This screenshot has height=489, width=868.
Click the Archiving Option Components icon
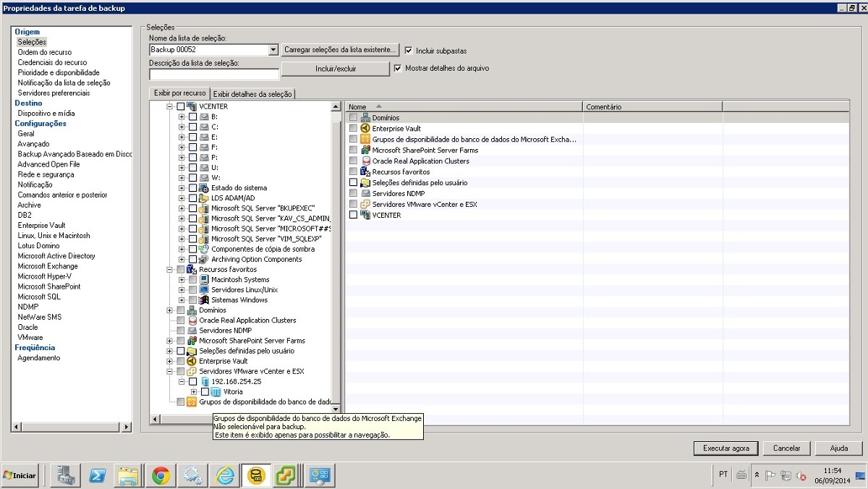(204, 259)
